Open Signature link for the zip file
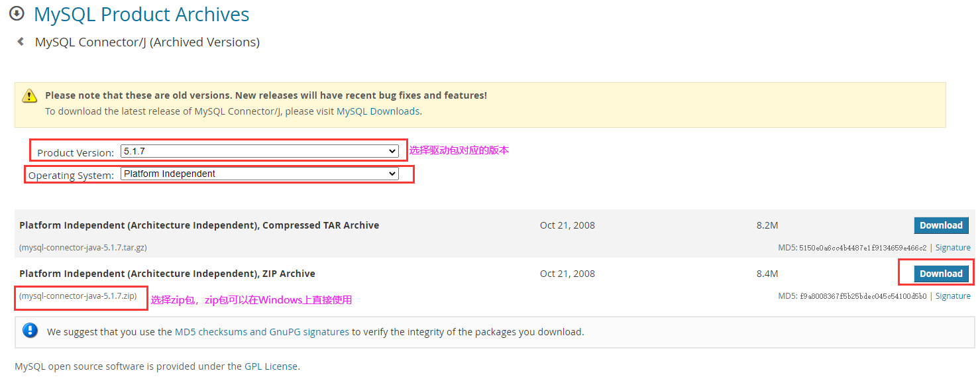 pyautogui.click(x=953, y=296)
